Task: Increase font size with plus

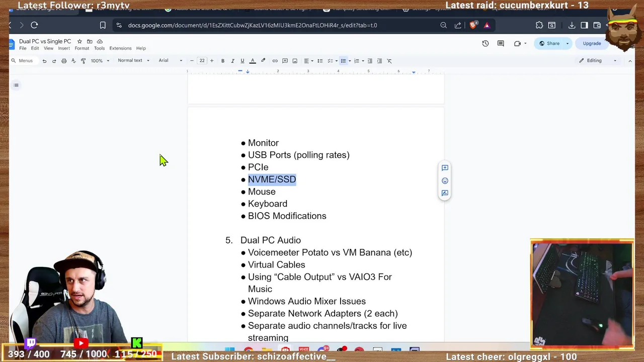Action: click(x=211, y=61)
